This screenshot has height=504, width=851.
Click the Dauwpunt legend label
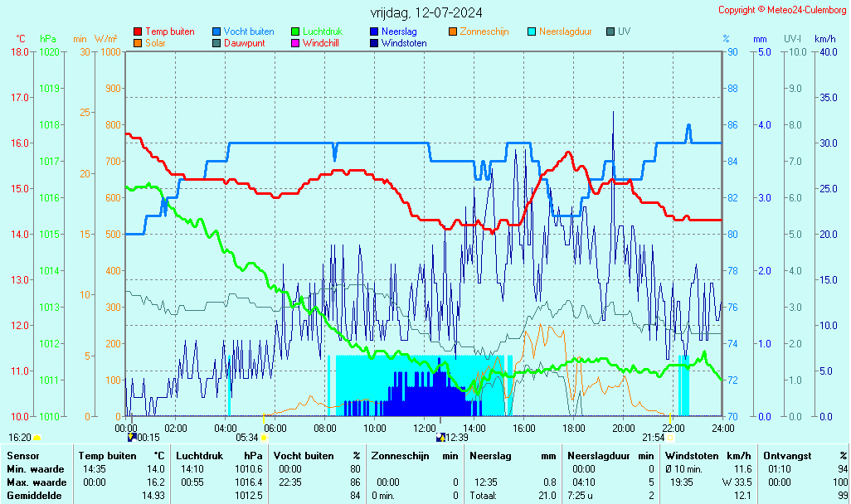pos(244,42)
